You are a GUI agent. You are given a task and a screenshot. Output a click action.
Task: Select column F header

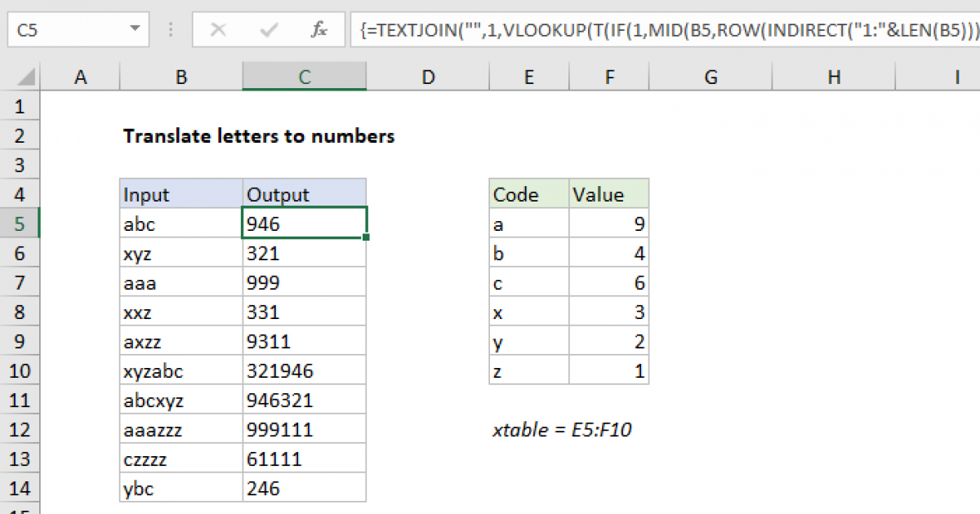(608, 76)
